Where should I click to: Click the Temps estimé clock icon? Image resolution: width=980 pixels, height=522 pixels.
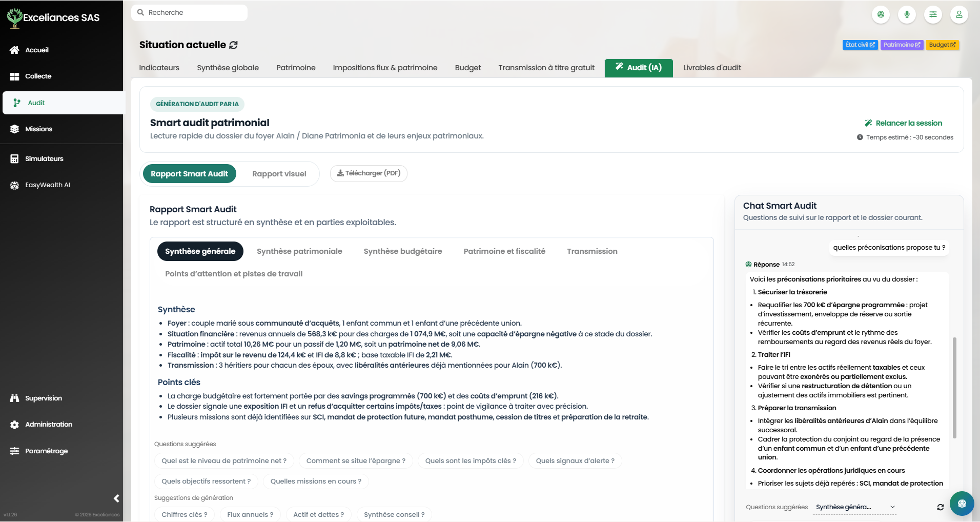click(860, 137)
